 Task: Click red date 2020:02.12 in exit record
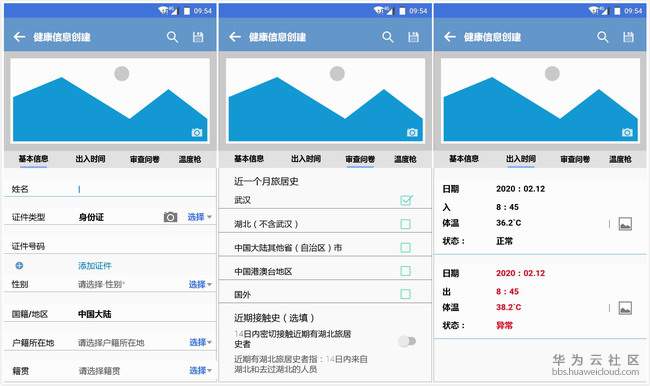(x=520, y=273)
